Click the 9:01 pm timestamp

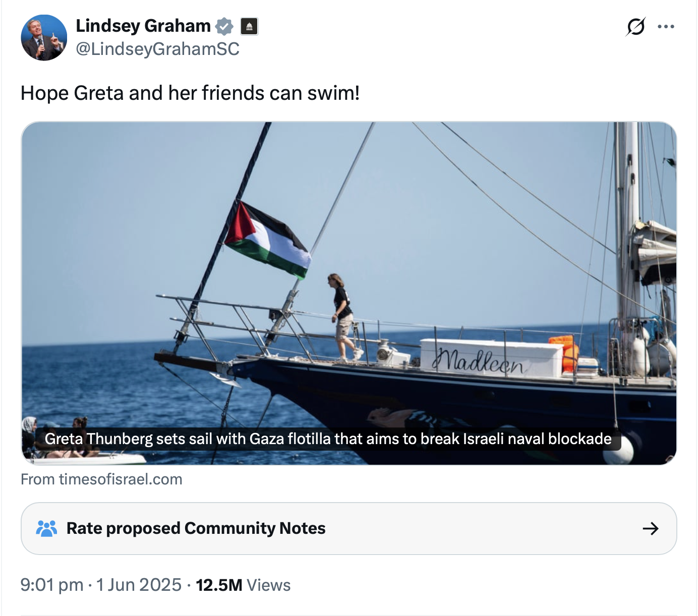52,585
